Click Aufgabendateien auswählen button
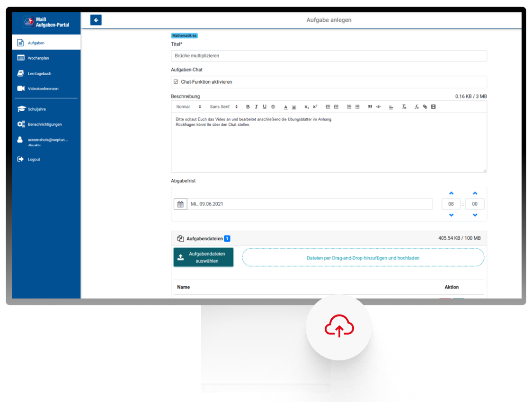 [x=204, y=257]
